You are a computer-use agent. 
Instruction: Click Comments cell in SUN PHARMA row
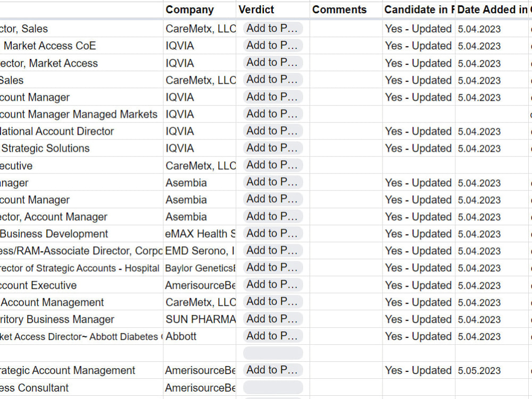click(346, 319)
